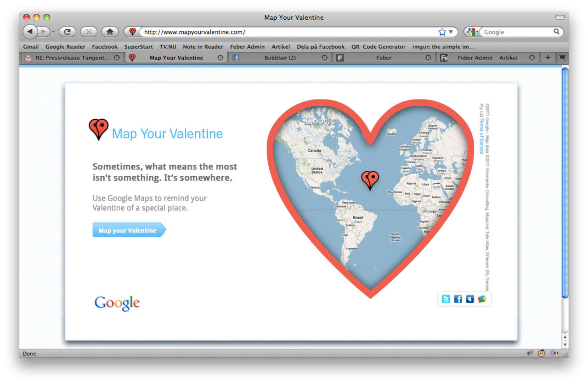Screen dimensions: 588x384
Task: Open the tab list dropdown at tab bar right
Action: pos(562,57)
